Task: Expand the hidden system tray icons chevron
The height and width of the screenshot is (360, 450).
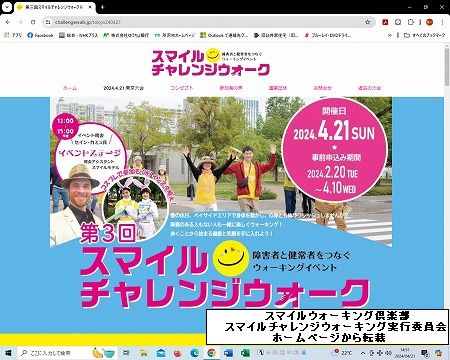Action: click(x=363, y=353)
